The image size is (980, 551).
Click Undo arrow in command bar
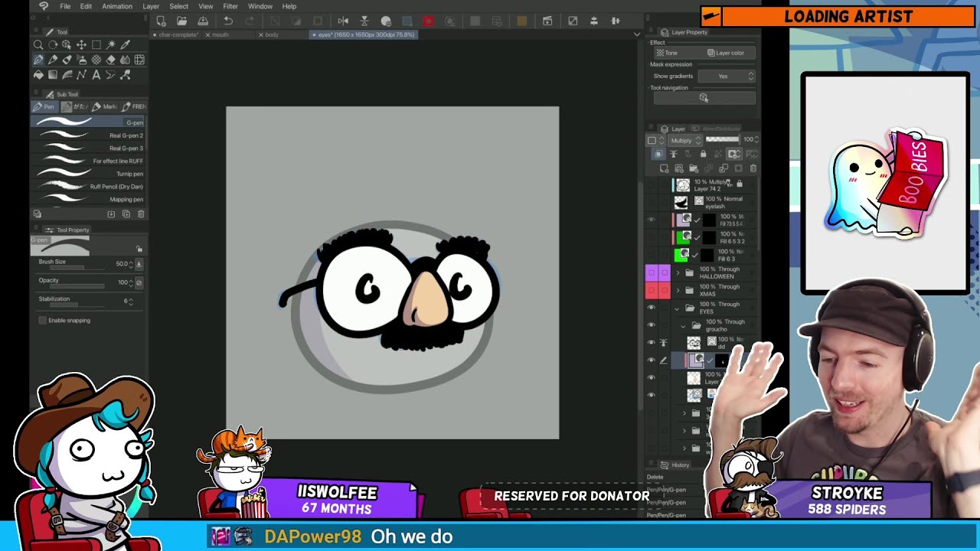point(228,21)
